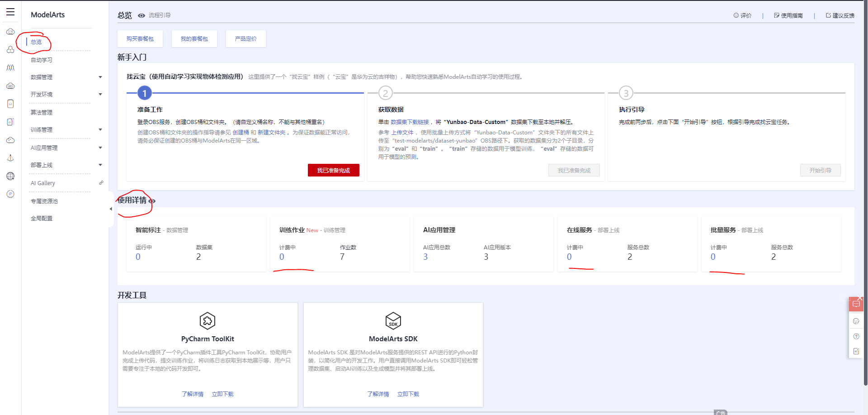Click the greyed 我已准备完成 button under 获取数据

pyautogui.click(x=574, y=170)
